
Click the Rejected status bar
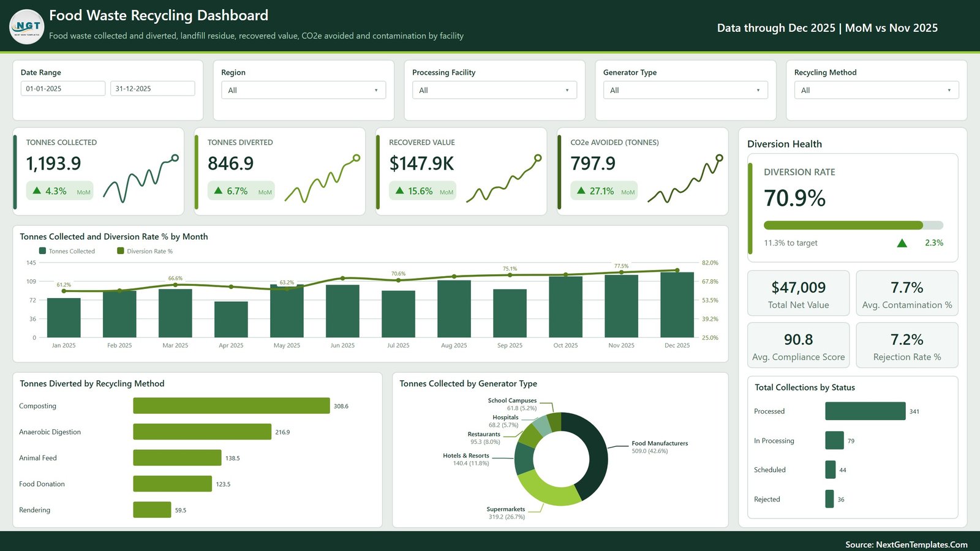[829, 499]
